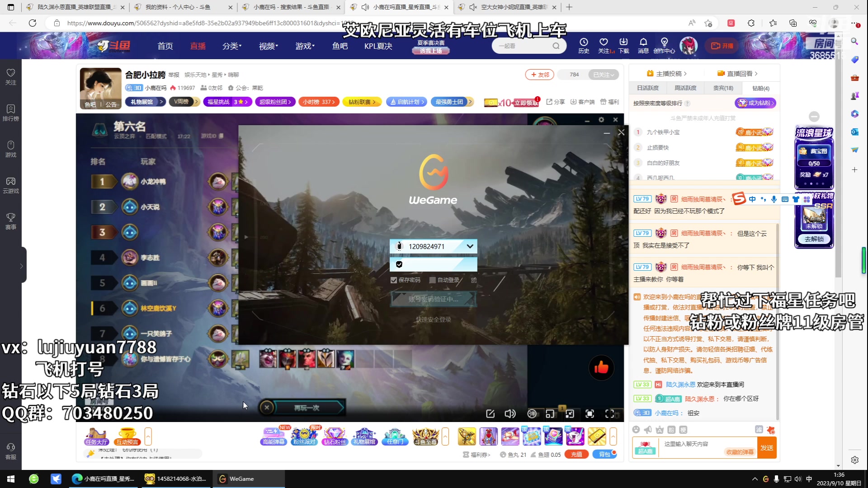Open the Windows Start menu
This screenshot has width=868, height=488.
pyautogui.click(x=11, y=479)
